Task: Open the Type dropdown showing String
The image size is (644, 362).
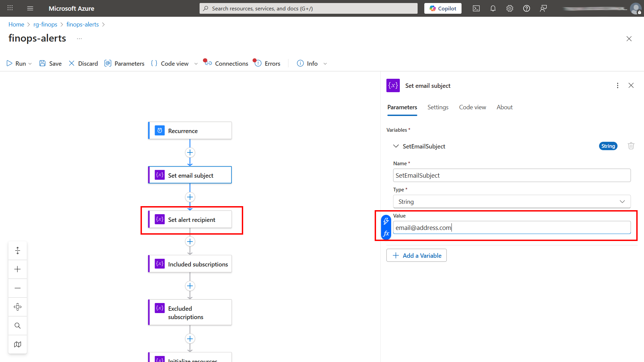Action: (x=623, y=201)
